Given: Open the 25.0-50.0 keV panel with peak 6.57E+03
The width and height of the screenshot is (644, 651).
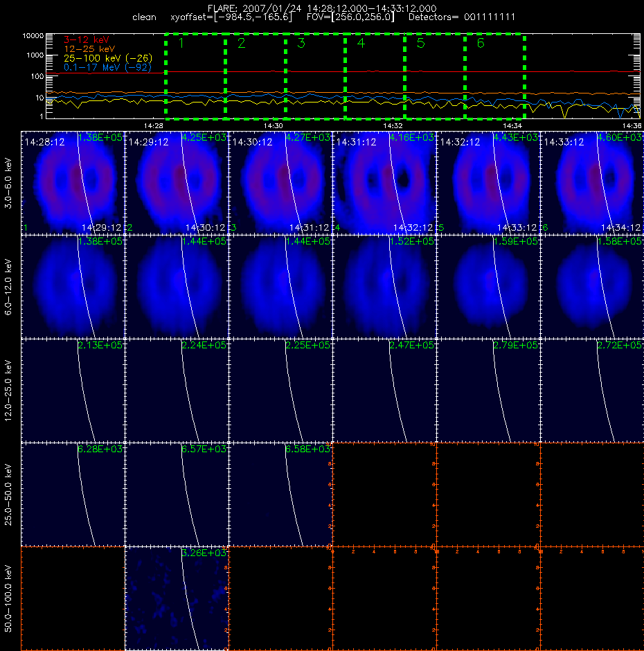Looking at the screenshot, I should pos(177,494).
